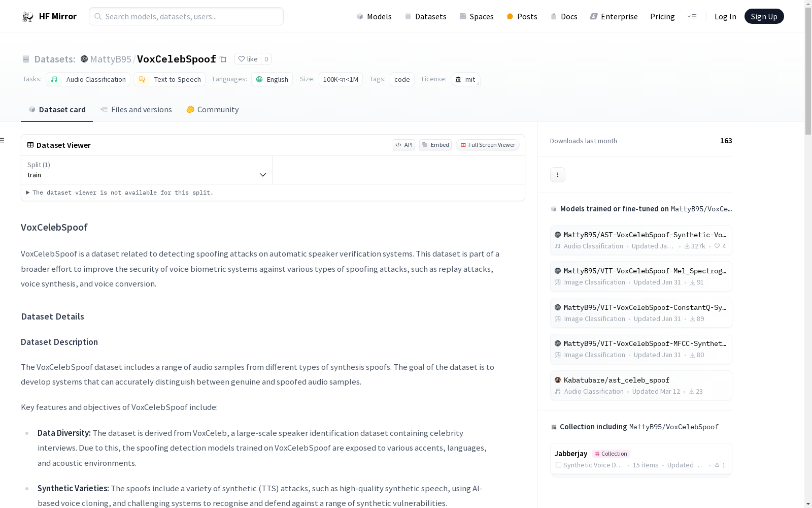Click the Dataset Details heading

point(53,316)
